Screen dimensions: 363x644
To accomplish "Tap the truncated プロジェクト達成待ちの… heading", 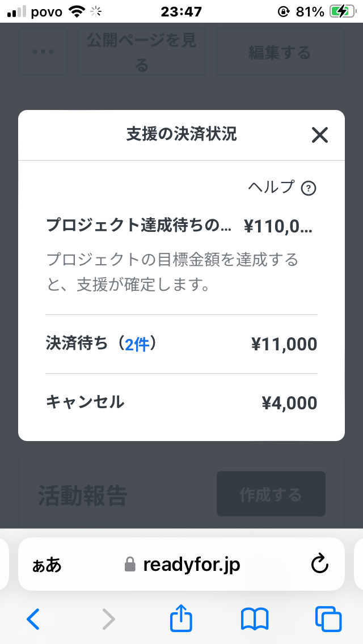I will tap(139, 226).
